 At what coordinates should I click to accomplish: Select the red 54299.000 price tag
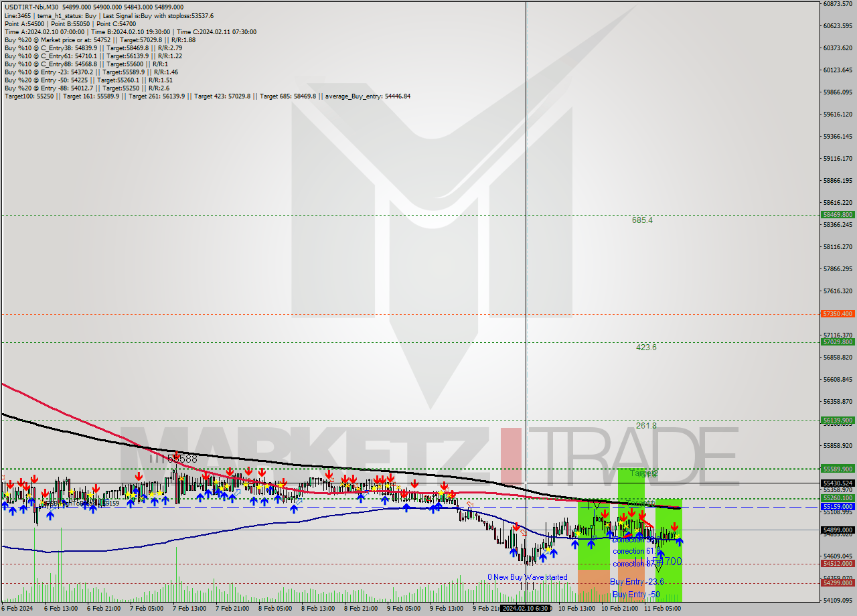[x=837, y=583]
